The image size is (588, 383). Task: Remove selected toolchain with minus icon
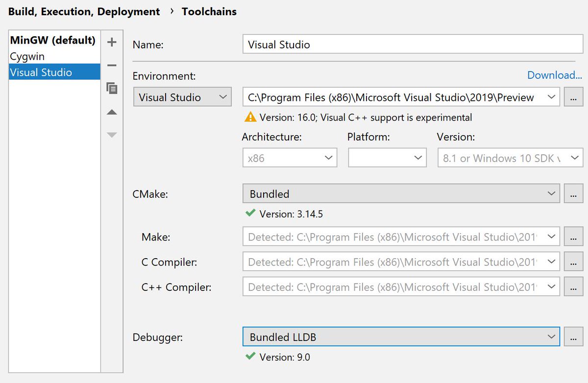[x=112, y=65]
